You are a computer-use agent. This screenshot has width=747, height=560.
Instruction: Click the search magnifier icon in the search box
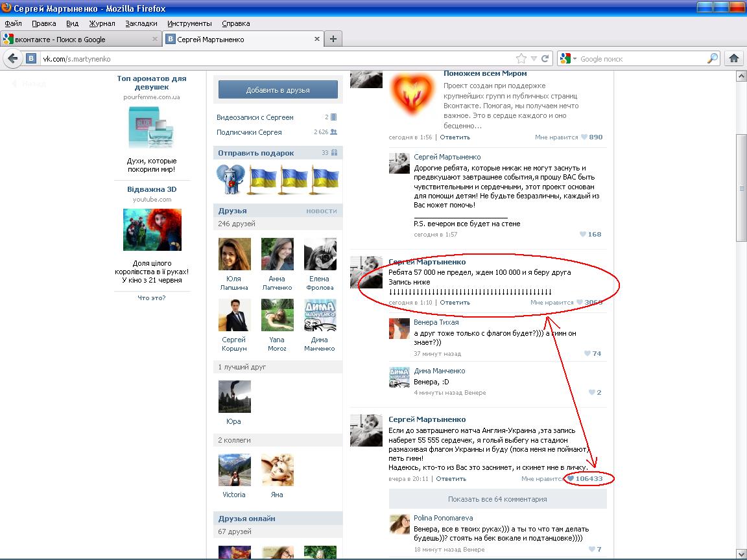[713, 58]
